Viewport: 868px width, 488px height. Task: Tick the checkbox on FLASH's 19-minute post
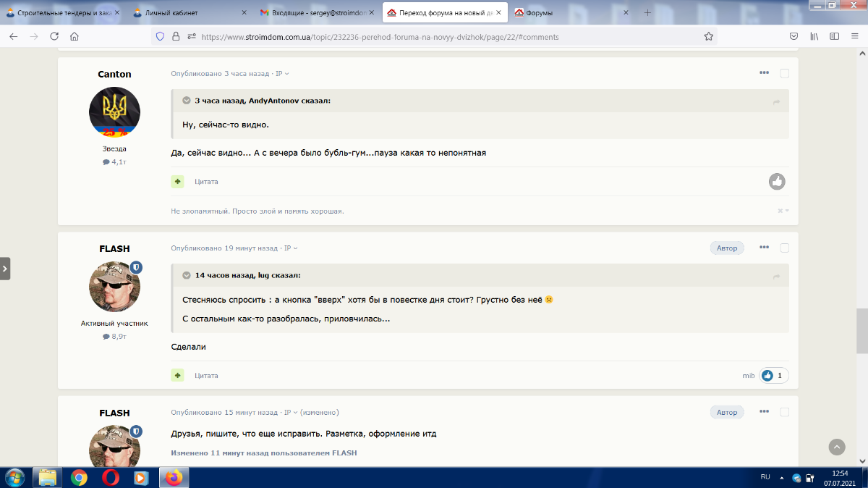(x=785, y=248)
